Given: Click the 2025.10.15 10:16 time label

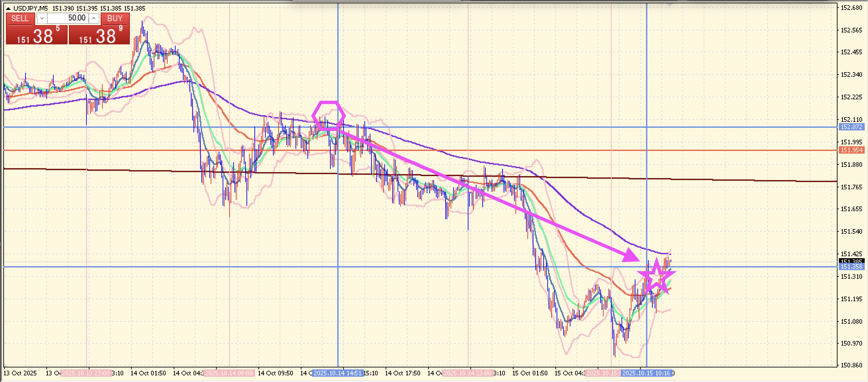Looking at the screenshot, I should [646, 373].
